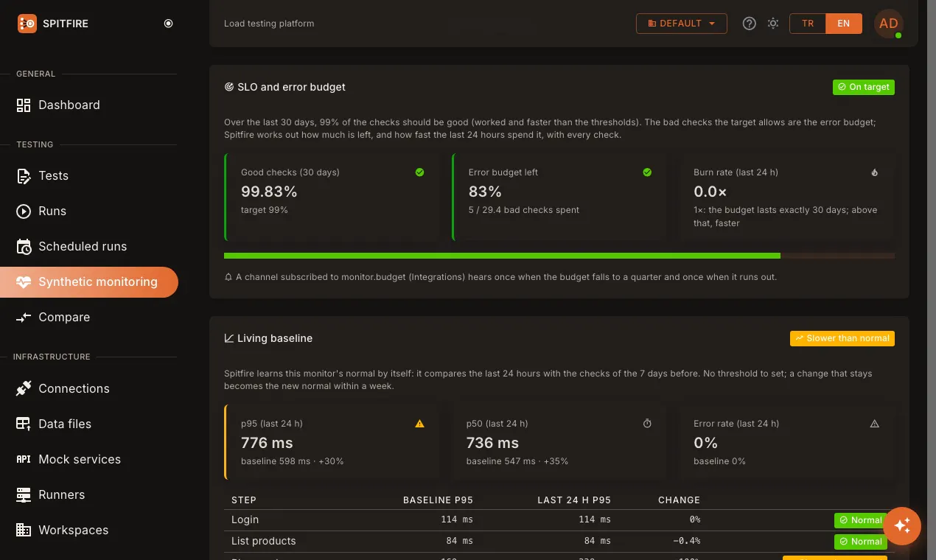This screenshot has height=560, width=936.
Task: Click the Login step name
Action: (x=245, y=519)
